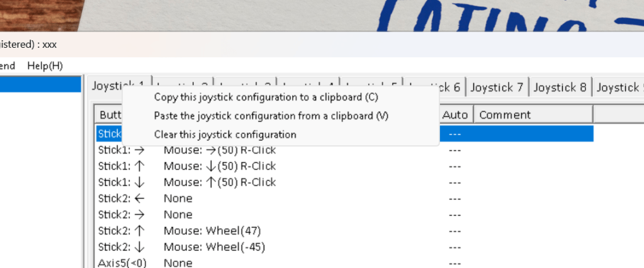644x268 pixels.
Task: Click the Auto value in Axis5(<0) row
Action: click(455, 263)
